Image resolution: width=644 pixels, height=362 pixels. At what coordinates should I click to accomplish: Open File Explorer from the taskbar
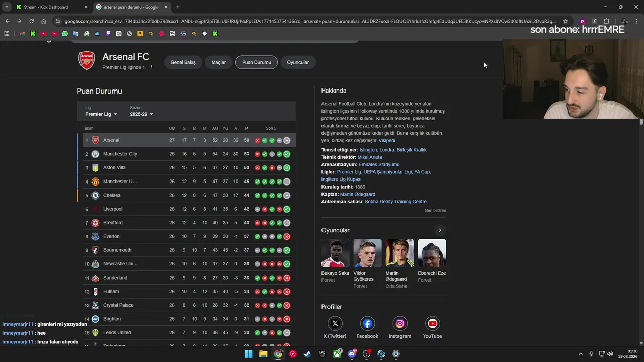263,354
